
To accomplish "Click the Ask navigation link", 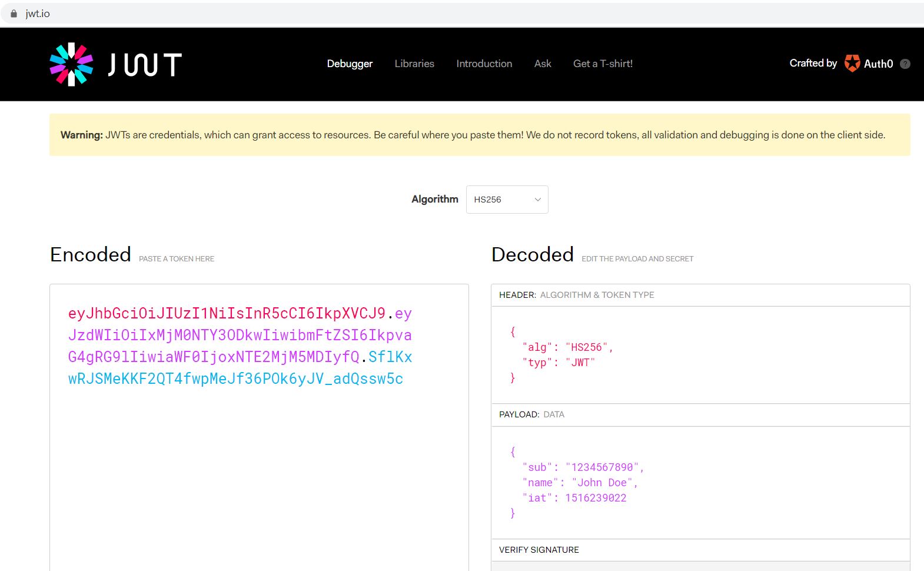I will point(543,64).
